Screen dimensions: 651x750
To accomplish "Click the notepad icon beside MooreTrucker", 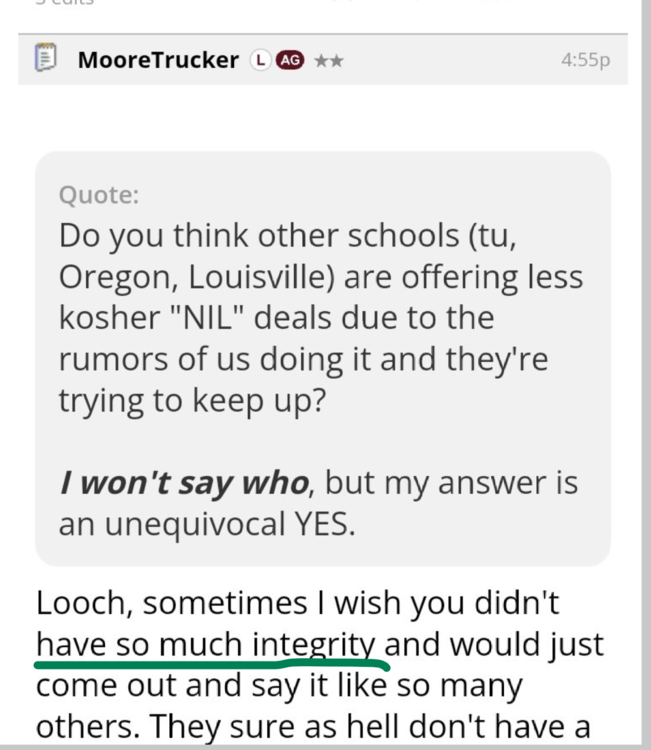I will (45, 59).
